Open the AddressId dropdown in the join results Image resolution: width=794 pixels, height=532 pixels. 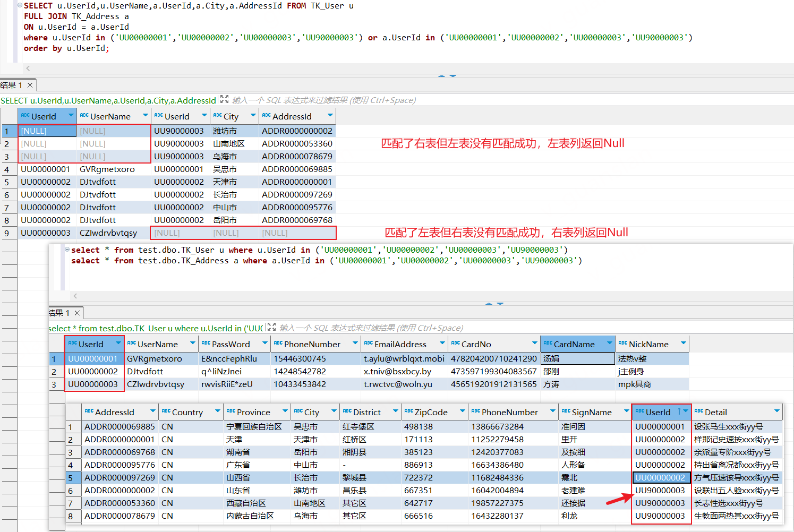pos(330,116)
